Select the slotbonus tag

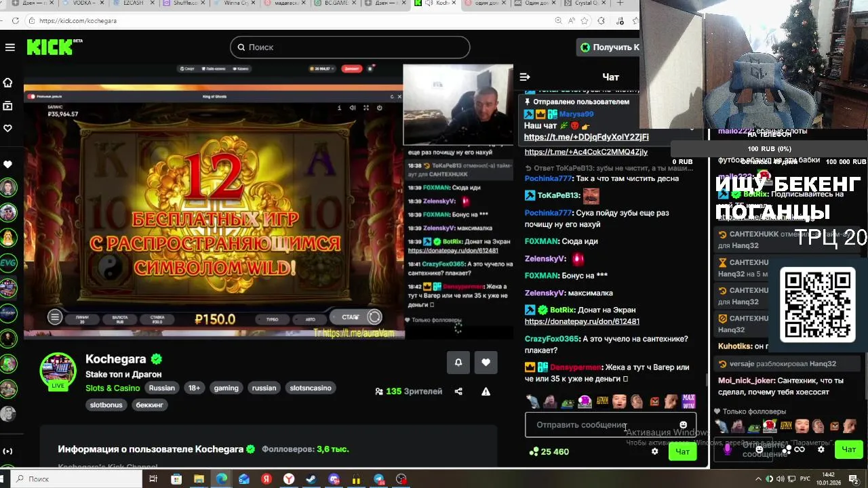tap(106, 405)
